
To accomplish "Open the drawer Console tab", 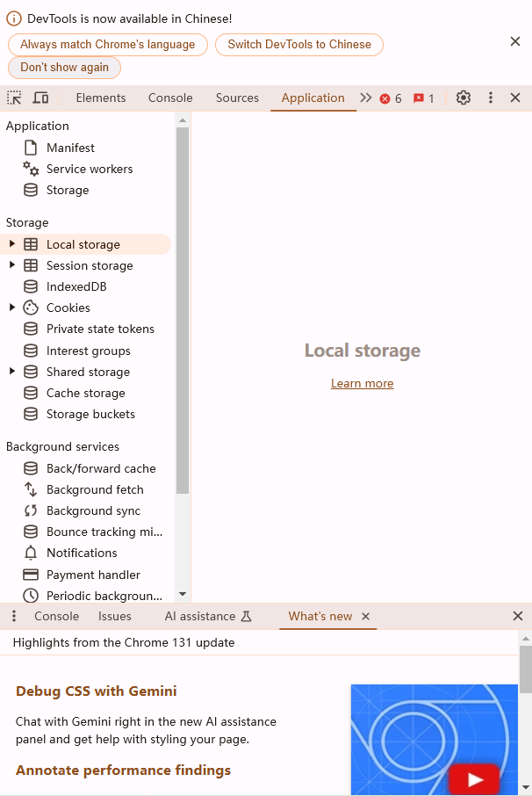I will (57, 616).
